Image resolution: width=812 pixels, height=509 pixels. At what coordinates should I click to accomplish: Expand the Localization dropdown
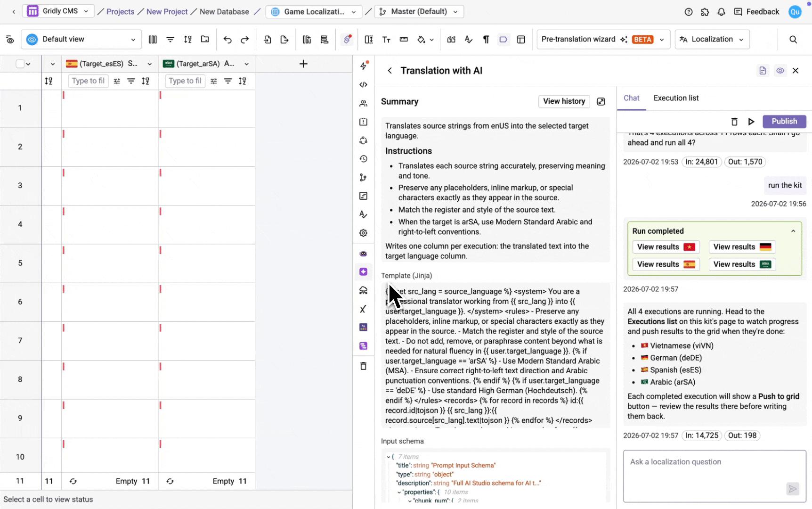pyautogui.click(x=712, y=40)
